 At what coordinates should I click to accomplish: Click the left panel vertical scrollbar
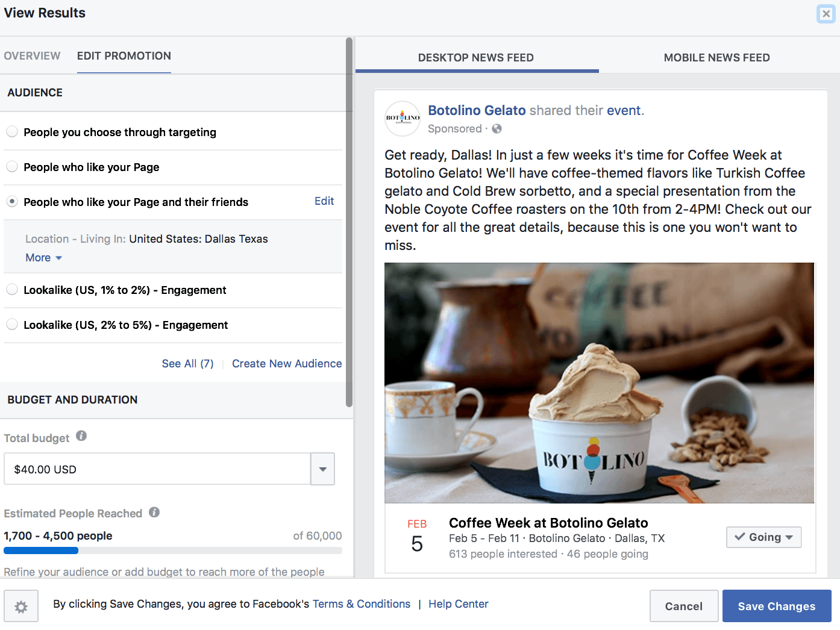tap(349, 223)
